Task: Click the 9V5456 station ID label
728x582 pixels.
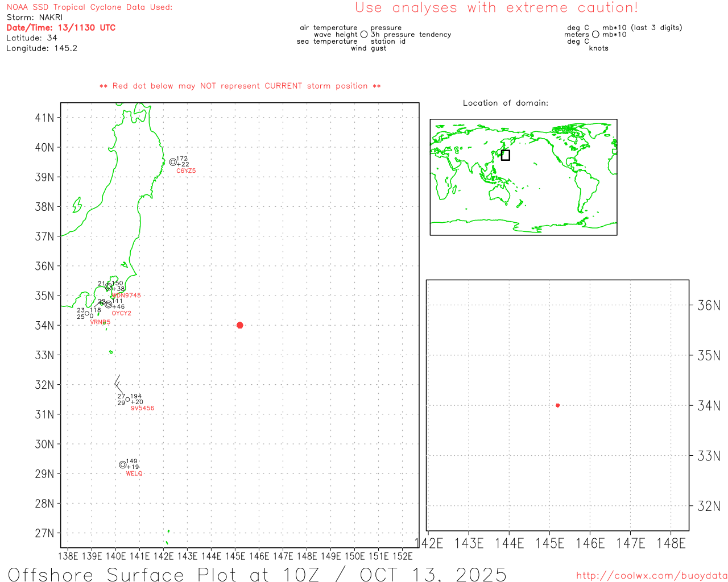Action: pyautogui.click(x=142, y=408)
